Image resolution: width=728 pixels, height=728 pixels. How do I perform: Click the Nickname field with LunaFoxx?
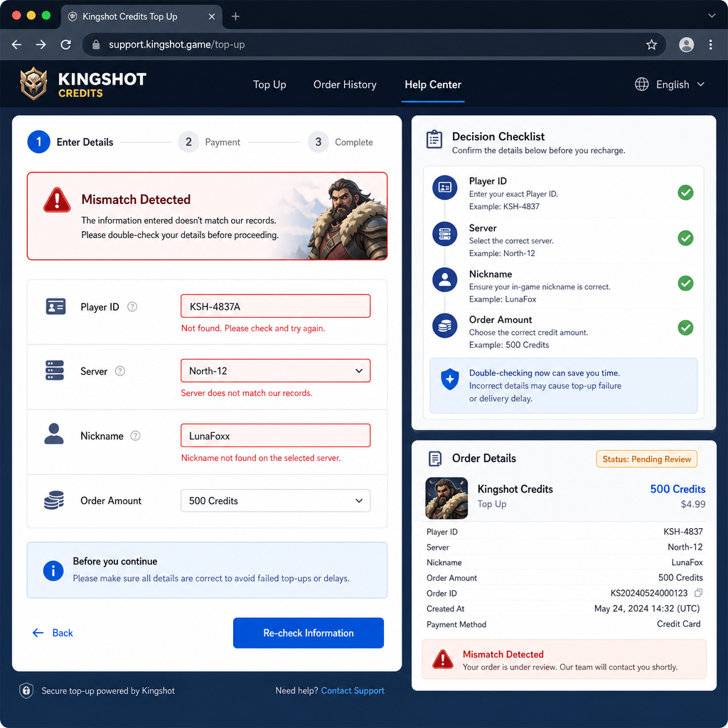[275, 436]
